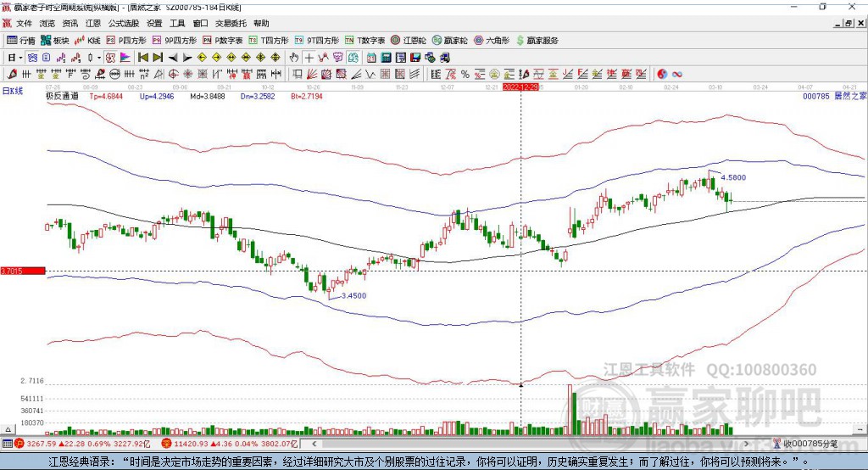Step chart right with black arrow
The image size is (868, 470).
tap(187, 58)
